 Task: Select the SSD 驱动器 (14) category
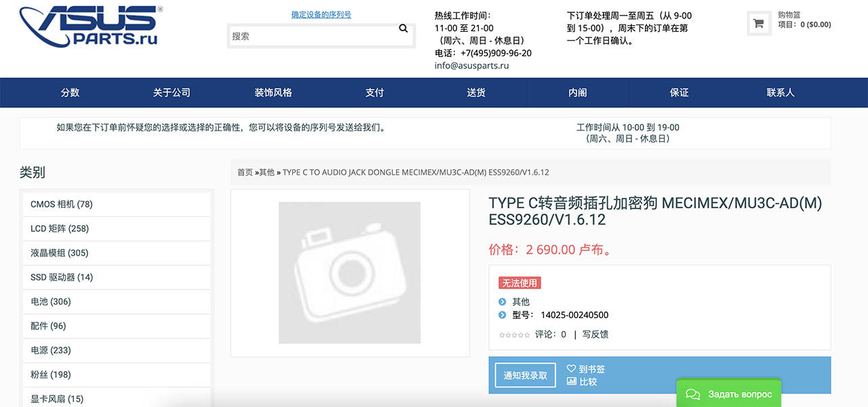(117, 277)
